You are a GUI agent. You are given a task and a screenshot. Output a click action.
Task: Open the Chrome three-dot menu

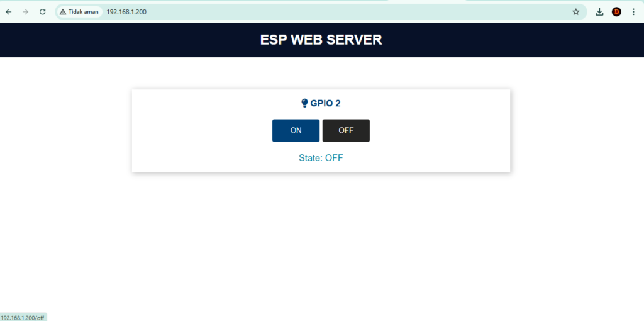click(x=633, y=12)
